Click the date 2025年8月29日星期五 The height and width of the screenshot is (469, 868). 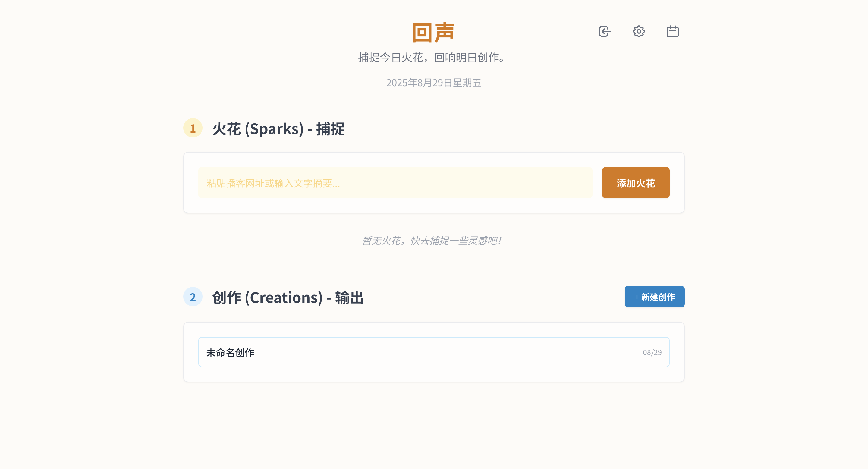point(434,83)
